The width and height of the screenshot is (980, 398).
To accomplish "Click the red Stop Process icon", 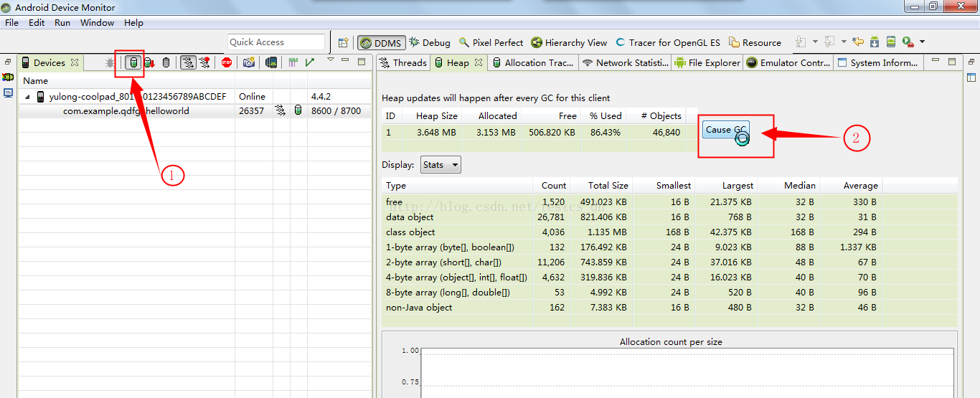I will [227, 63].
